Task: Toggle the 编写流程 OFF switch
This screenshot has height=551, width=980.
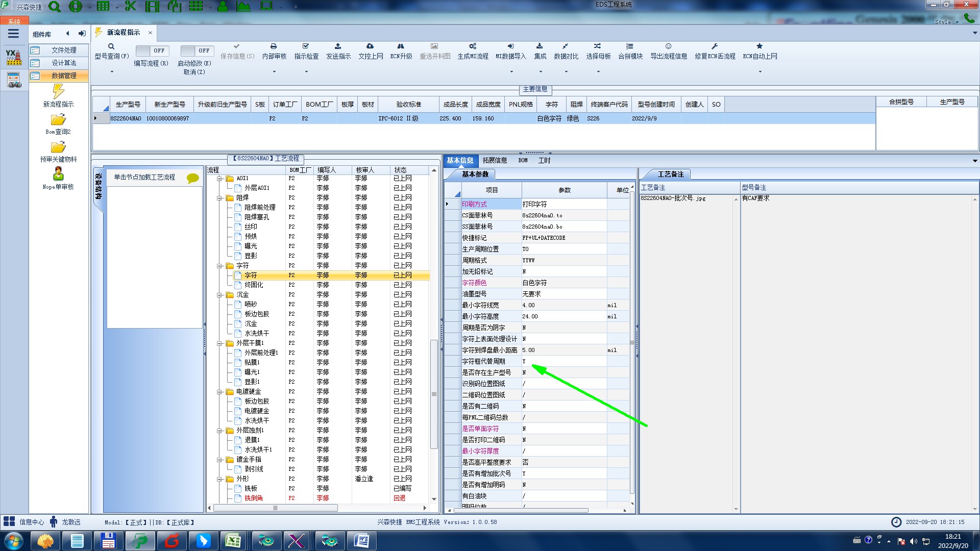Action: [x=152, y=51]
